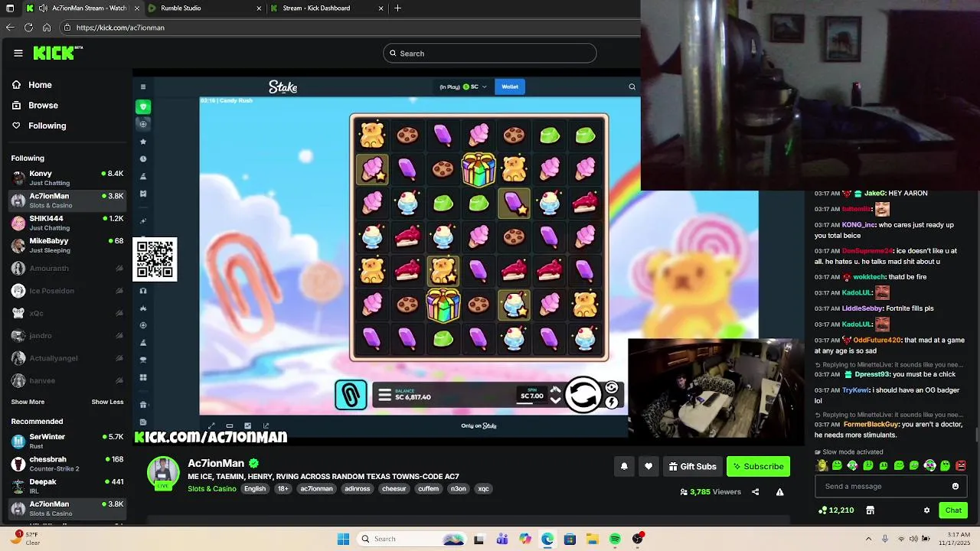The image size is (980, 551).
Task: Open the slot game menu icon
Action: 385,395
